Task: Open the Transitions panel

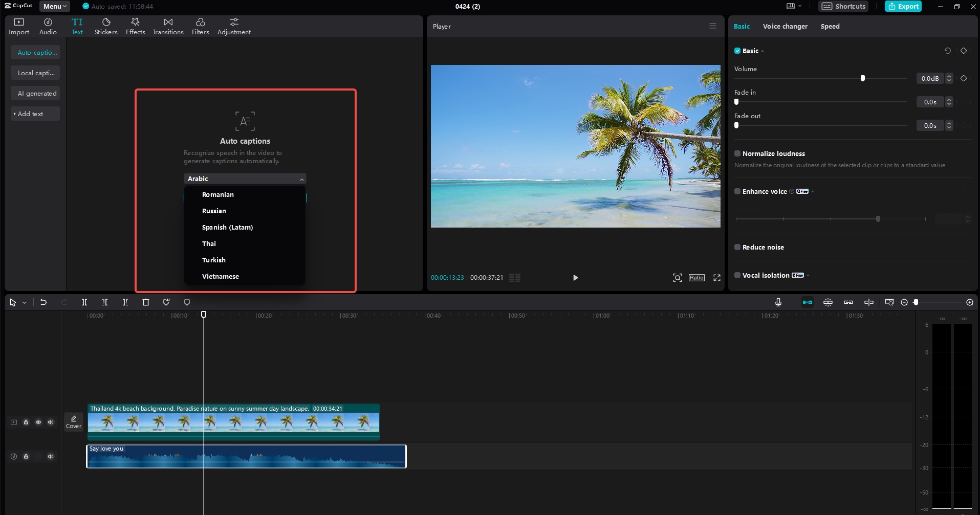Action: (x=168, y=26)
